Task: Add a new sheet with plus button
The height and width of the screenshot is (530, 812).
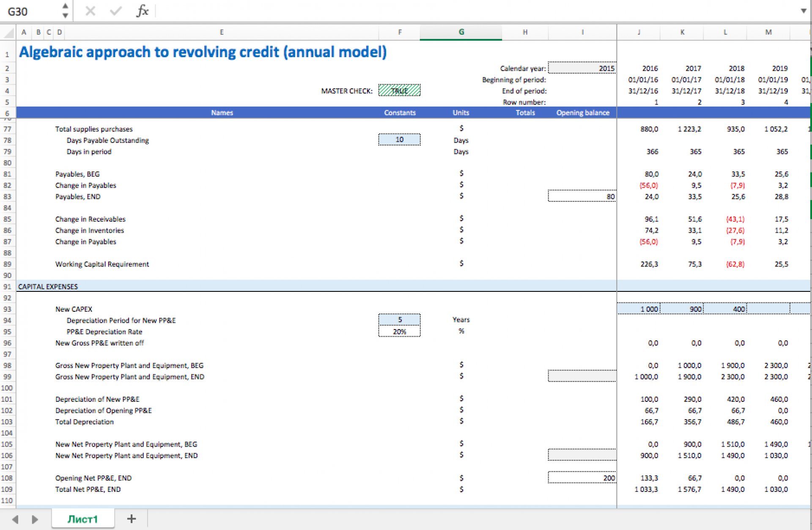Action: tap(132, 519)
